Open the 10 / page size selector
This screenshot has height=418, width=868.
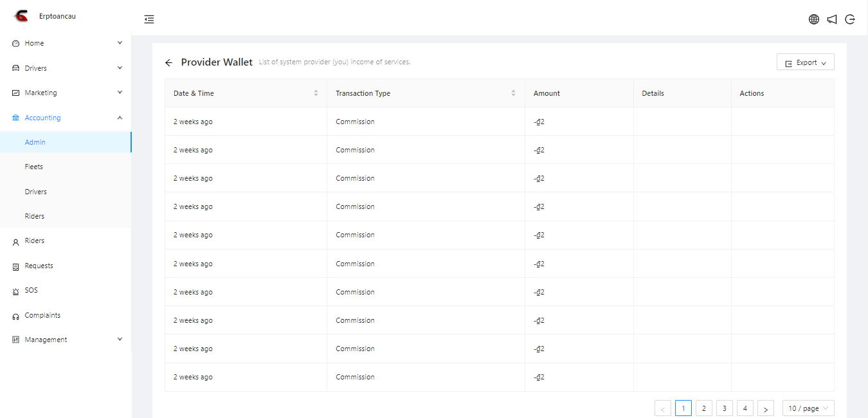tap(808, 408)
